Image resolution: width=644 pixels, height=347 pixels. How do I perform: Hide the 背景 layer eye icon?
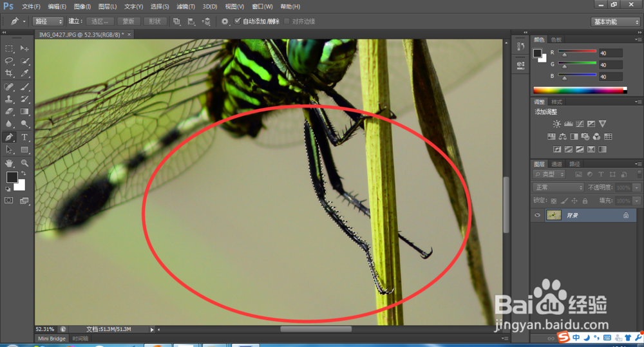coord(537,215)
